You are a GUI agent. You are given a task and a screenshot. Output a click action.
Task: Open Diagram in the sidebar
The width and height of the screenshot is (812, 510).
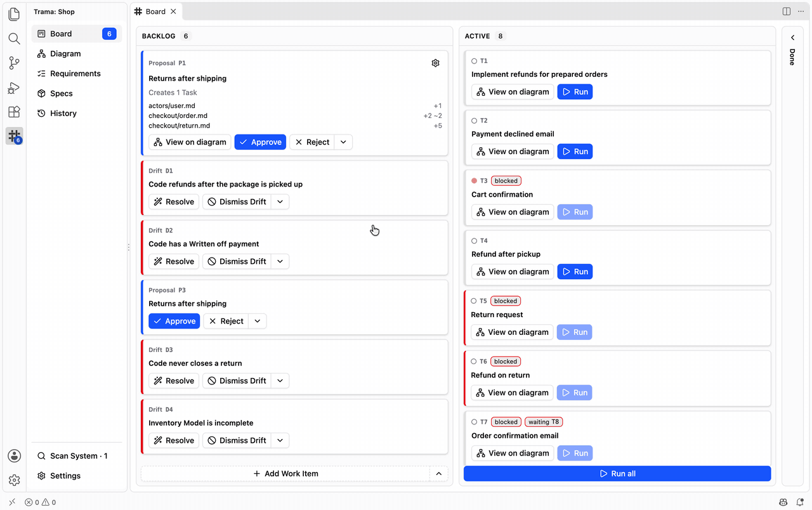point(76,54)
